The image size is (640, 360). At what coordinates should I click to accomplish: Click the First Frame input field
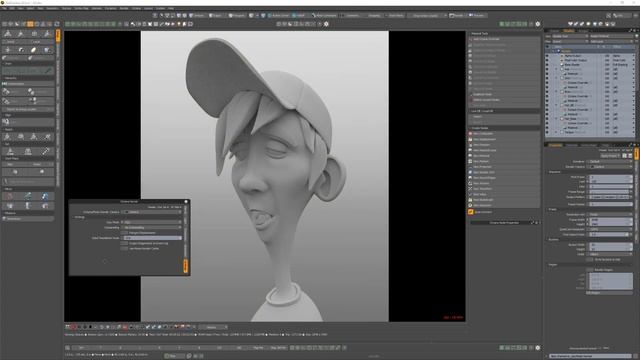tap(611, 177)
